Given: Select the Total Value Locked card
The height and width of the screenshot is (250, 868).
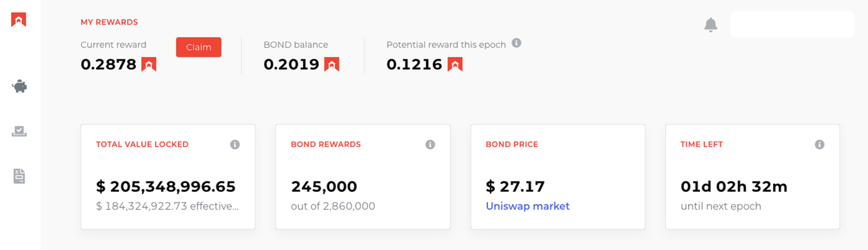Looking at the screenshot, I should [x=168, y=176].
